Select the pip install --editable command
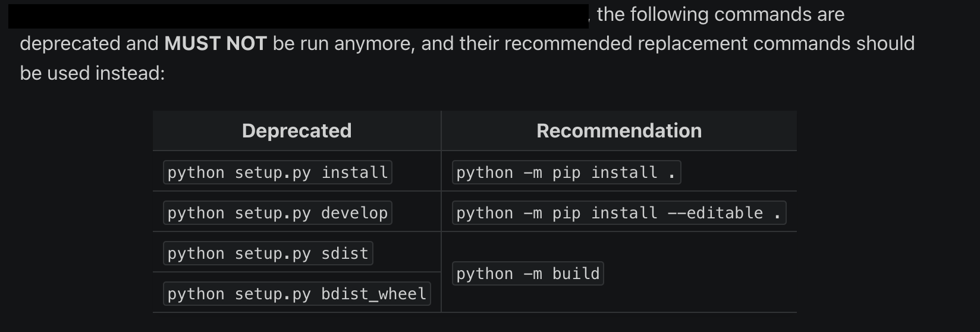 (619, 213)
